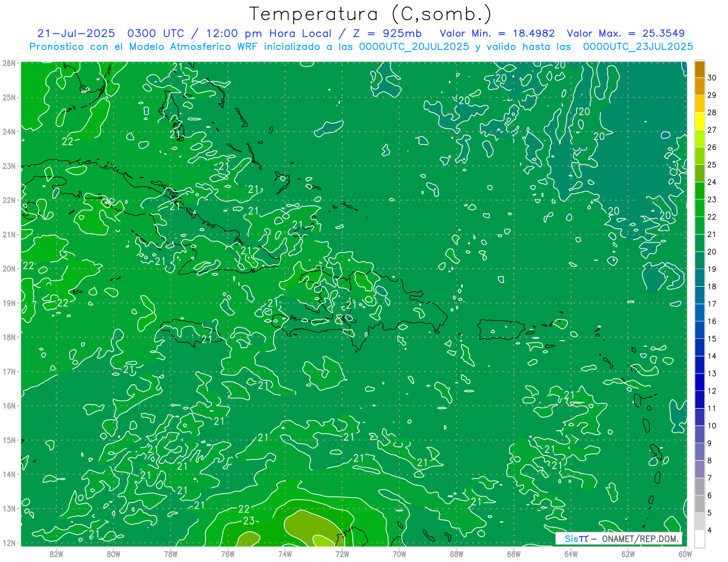728x562 pixels.
Task: Click the '24N' latitude axis label
Action: point(8,132)
